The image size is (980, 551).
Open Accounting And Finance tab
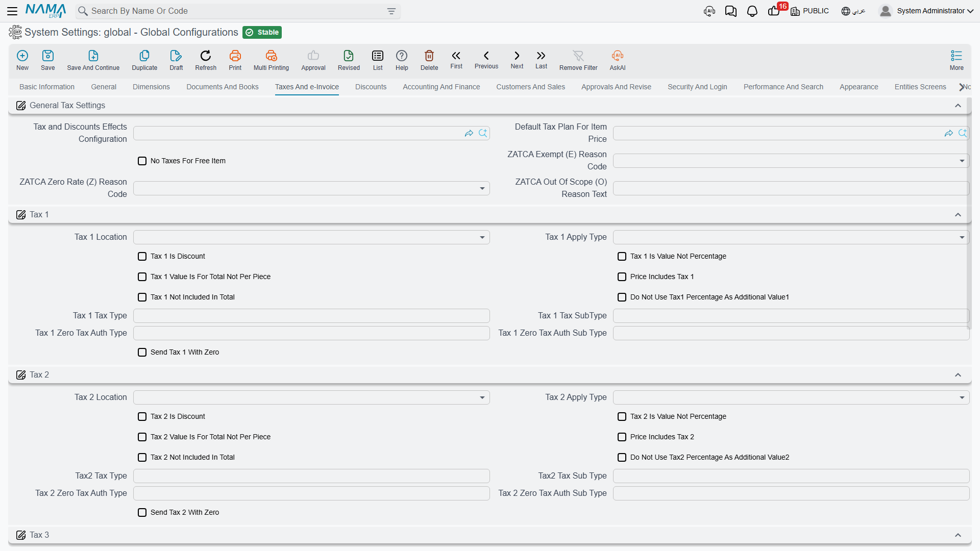442,87
